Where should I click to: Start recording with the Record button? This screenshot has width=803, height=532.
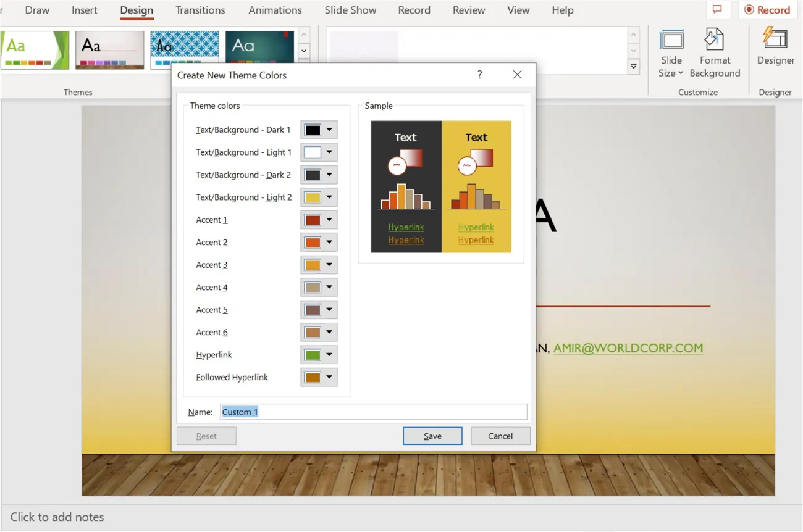(x=767, y=10)
